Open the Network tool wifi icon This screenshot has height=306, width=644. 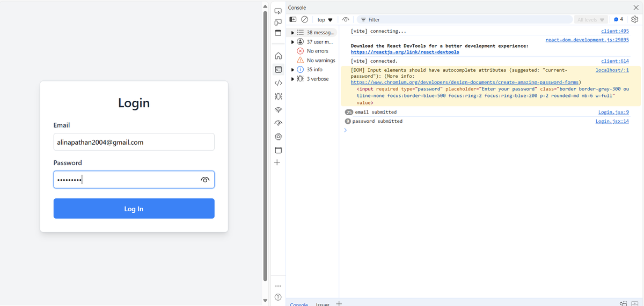pos(278,110)
